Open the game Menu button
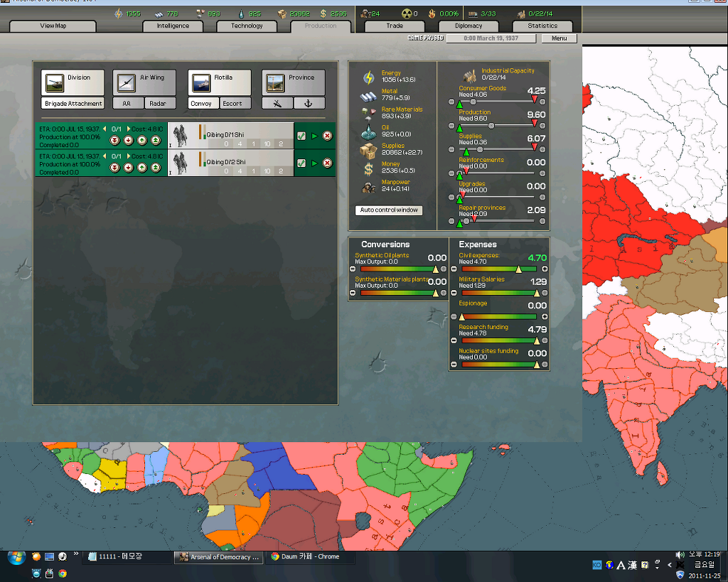 point(559,38)
